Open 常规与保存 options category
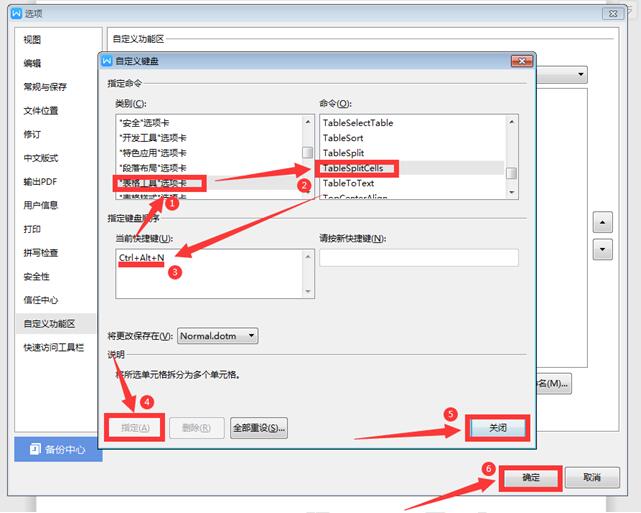 point(45,87)
